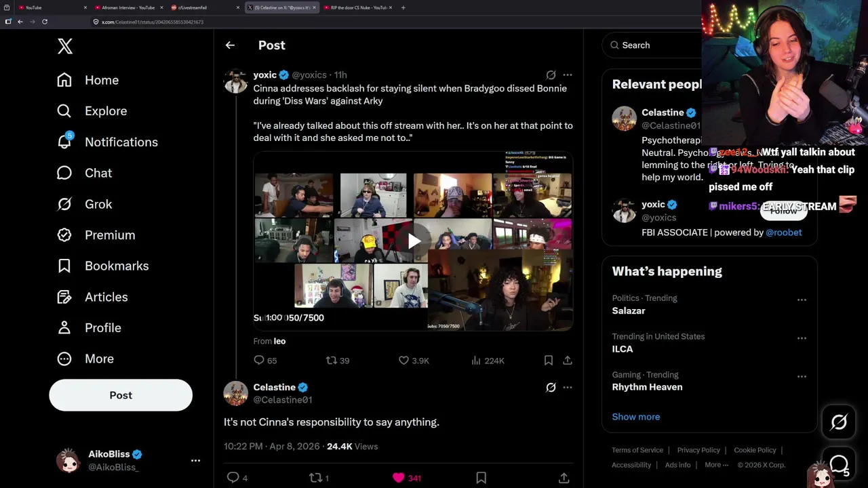The width and height of the screenshot is (868, 488).
Task: Share yoxic's post
Action: [568, 361]
